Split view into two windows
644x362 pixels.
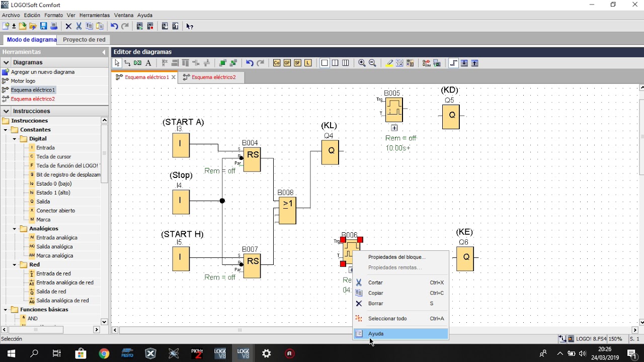(335, 63)
